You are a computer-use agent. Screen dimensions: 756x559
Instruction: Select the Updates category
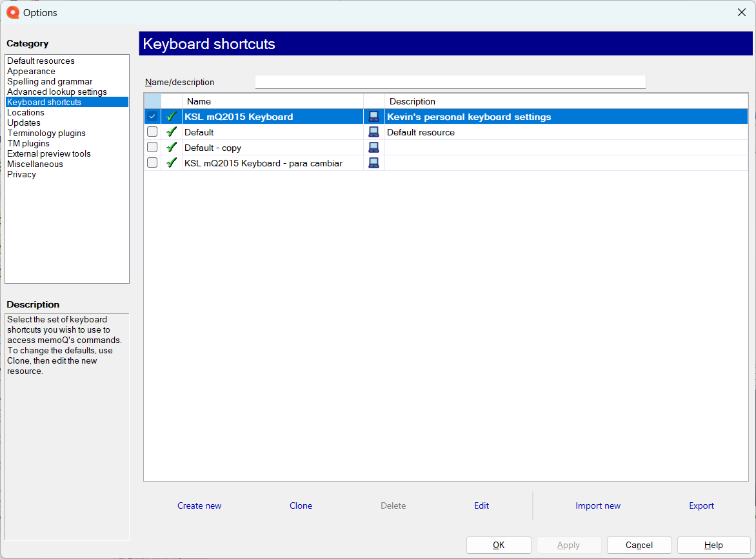pos(24,123)
